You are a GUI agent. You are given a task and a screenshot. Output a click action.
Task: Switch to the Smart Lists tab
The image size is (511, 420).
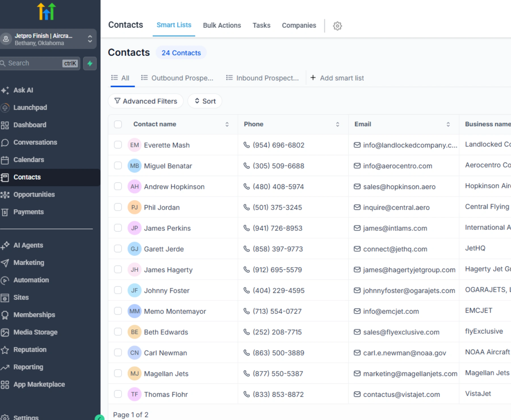[x=174, y=25]
